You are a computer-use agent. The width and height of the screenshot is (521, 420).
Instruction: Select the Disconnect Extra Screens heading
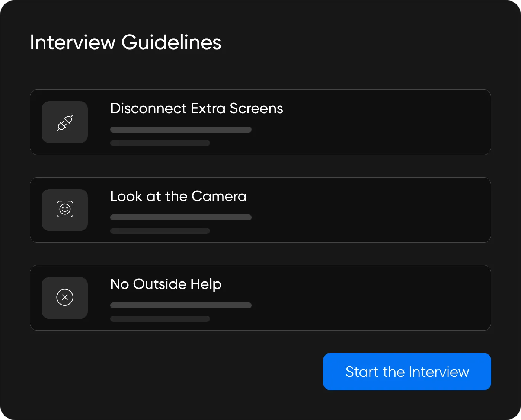tap(196, 108)
